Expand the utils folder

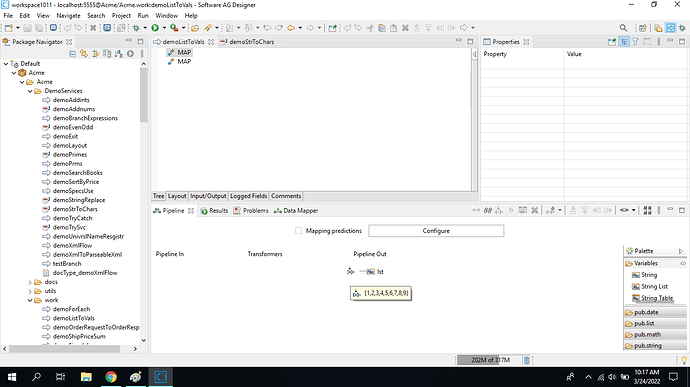point(30,291)
